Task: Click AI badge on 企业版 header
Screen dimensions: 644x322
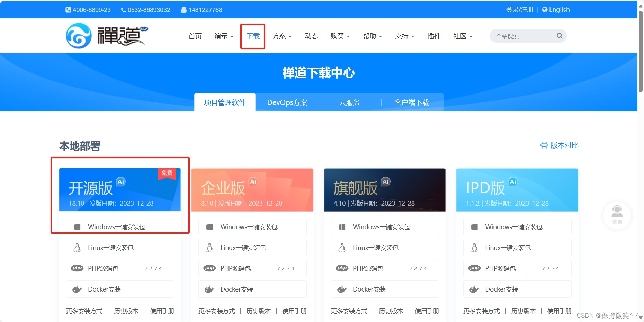Action: point(253,182)
